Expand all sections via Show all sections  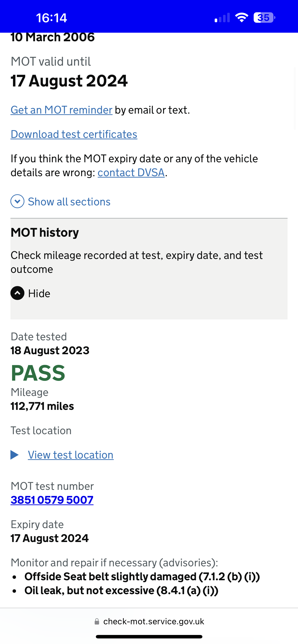click(x=69, y=202)
